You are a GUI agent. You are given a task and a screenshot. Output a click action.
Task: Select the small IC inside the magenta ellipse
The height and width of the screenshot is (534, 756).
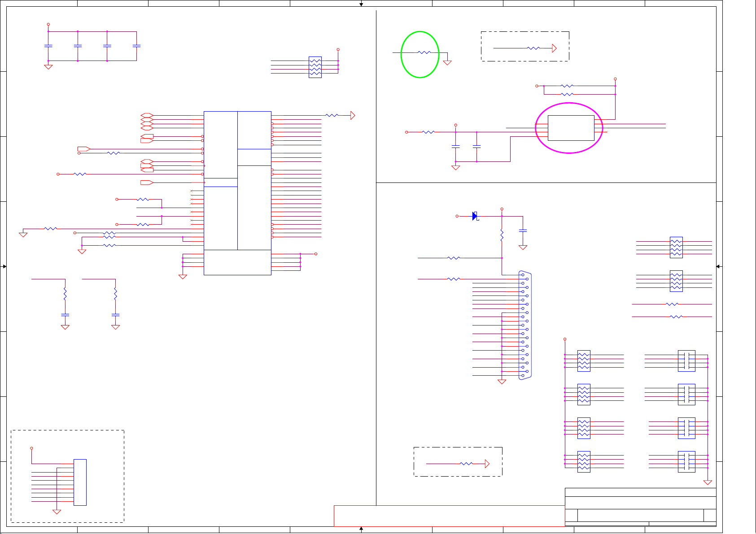[x=571, y=128]
